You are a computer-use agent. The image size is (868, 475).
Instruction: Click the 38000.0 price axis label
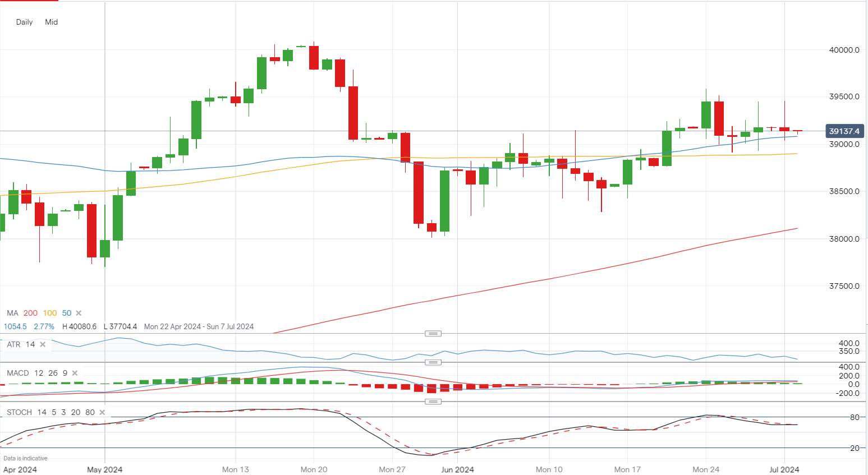tap(844, 239)
